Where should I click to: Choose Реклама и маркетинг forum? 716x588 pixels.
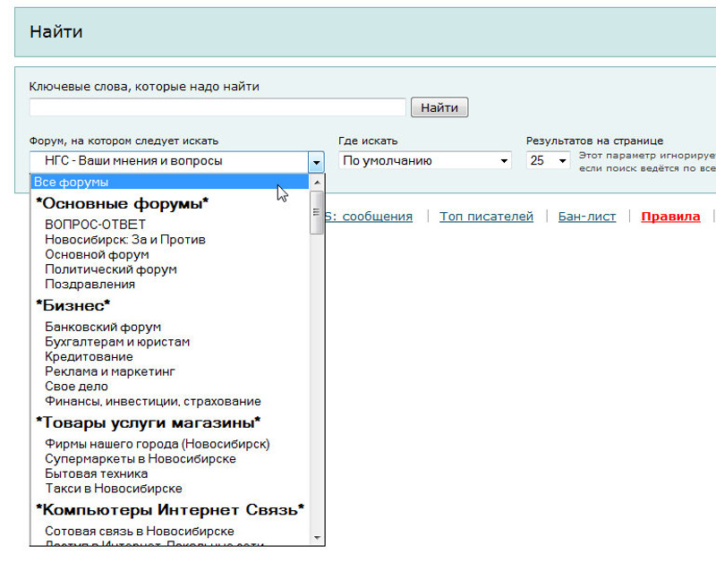click(x=109, y=371)
